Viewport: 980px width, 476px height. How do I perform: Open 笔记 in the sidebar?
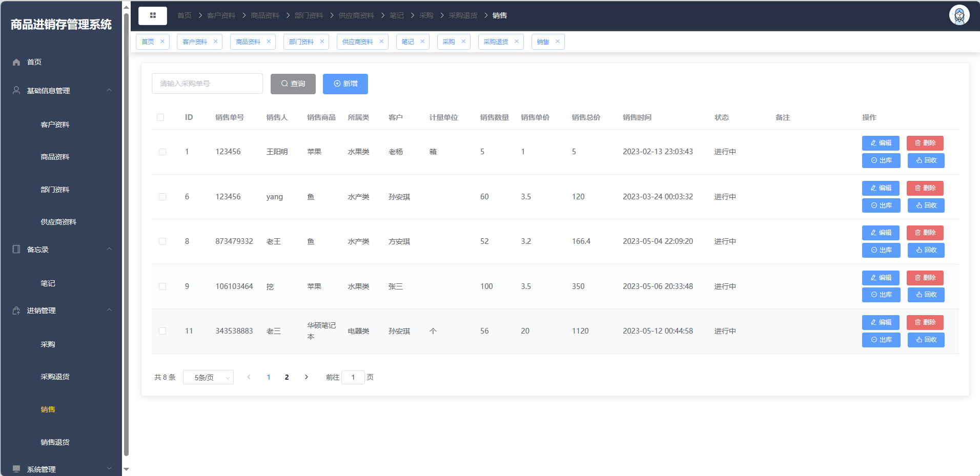[x=48, y=283]
